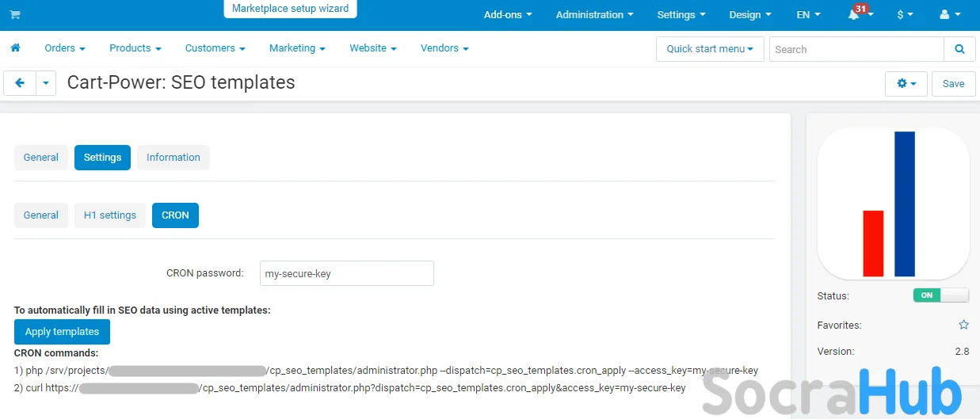Image resolution: width=980 pixels, height=419 pixels.
Task: Mark add-on as favorite with star
Action: point(963,325)
